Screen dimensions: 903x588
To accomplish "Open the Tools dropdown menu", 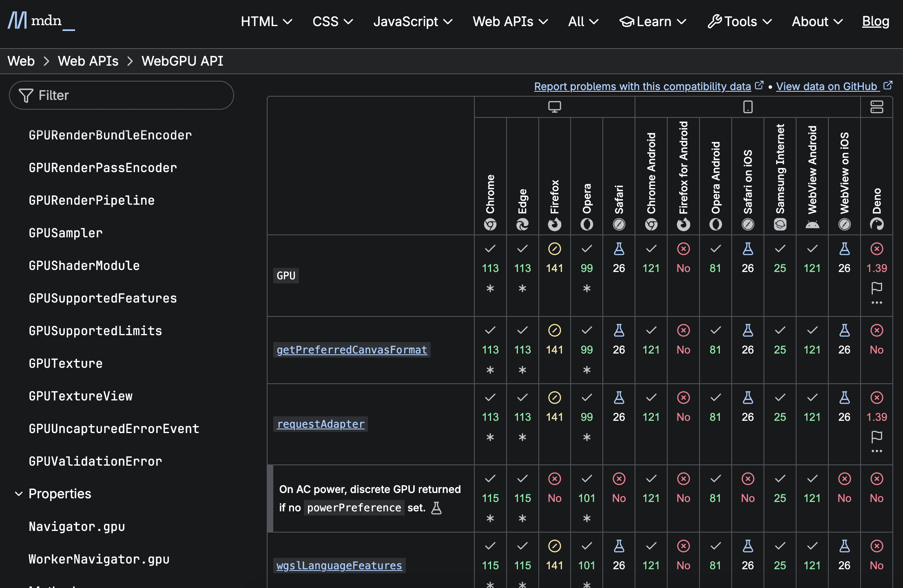I will (740, 21).
